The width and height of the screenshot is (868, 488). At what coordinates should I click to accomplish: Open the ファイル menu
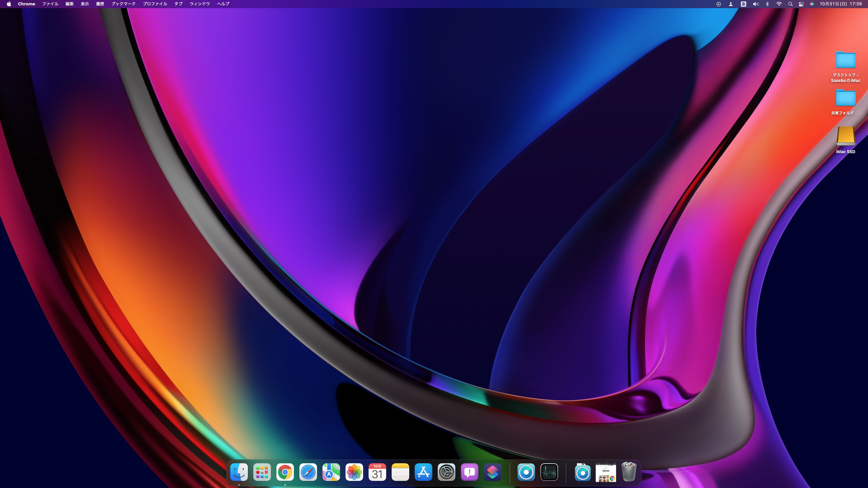point(50,4)
